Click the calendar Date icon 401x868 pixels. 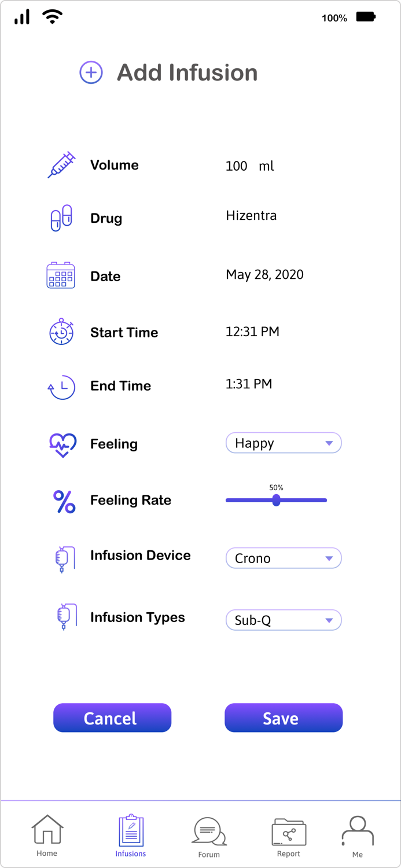pos(60,275)
